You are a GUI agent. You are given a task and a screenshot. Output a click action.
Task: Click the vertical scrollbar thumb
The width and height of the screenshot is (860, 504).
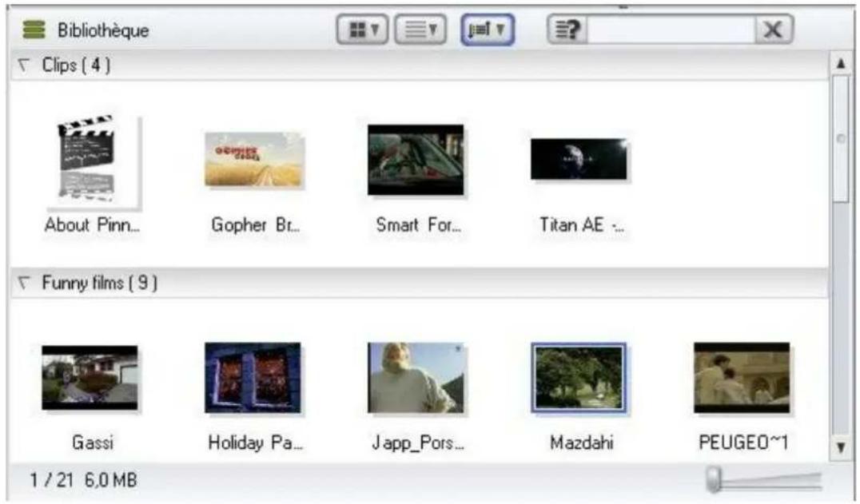[x=841, y=139]
